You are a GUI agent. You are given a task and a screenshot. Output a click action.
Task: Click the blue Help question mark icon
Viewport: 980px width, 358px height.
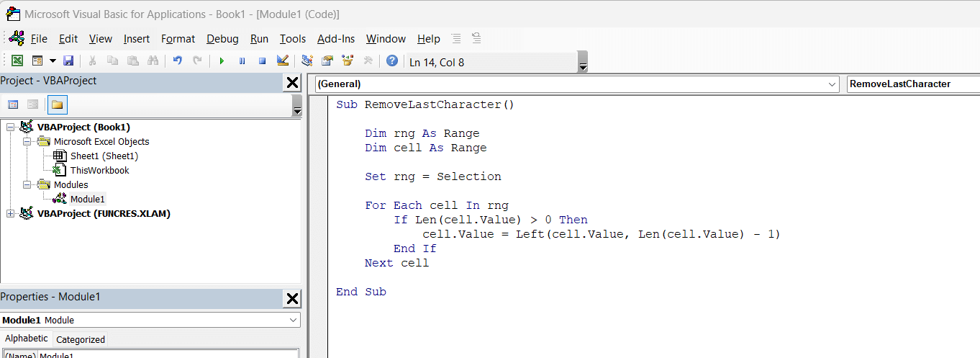pos(391,61)
